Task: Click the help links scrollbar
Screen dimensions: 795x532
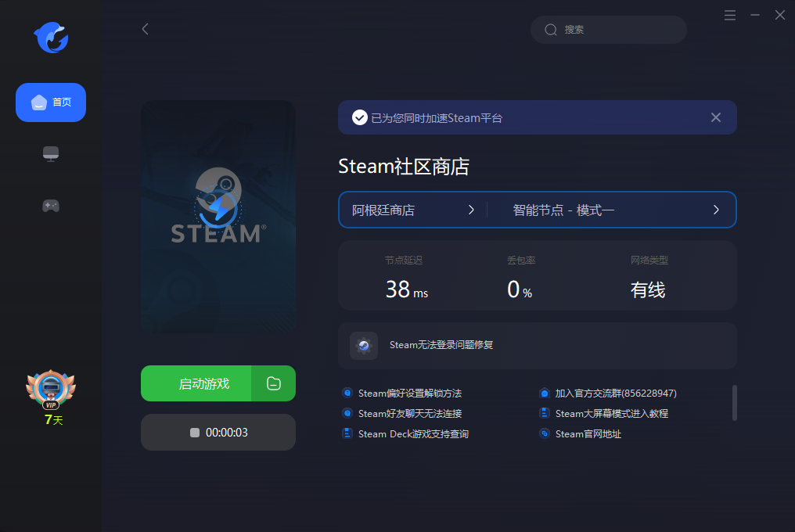Action: point(734,402)
